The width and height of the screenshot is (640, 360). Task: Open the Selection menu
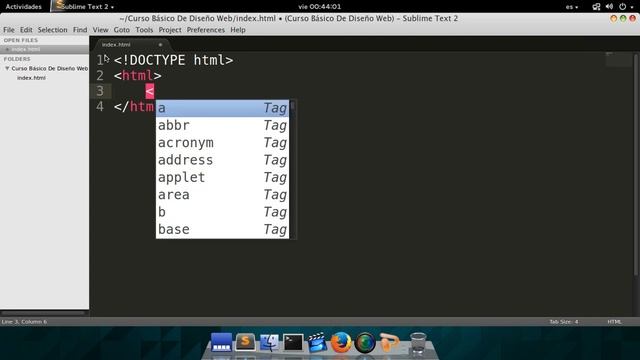pyautogui.click(x=52, y=30)
